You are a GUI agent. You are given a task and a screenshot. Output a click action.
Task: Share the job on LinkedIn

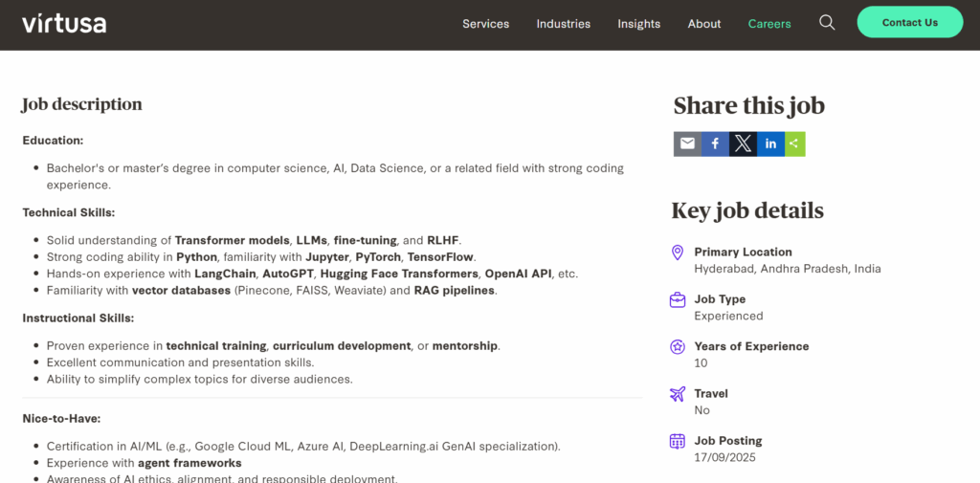(x=770, y=144)
